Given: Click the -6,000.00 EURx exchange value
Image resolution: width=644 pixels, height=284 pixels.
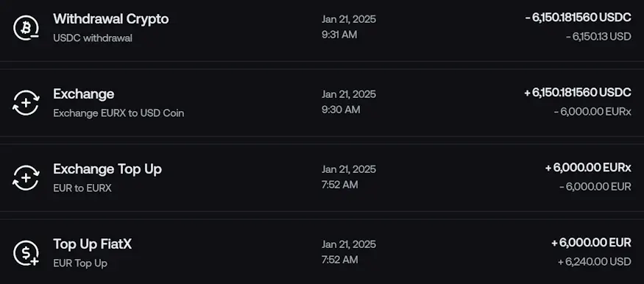Looking at the screenshot, I should (592, 112).
